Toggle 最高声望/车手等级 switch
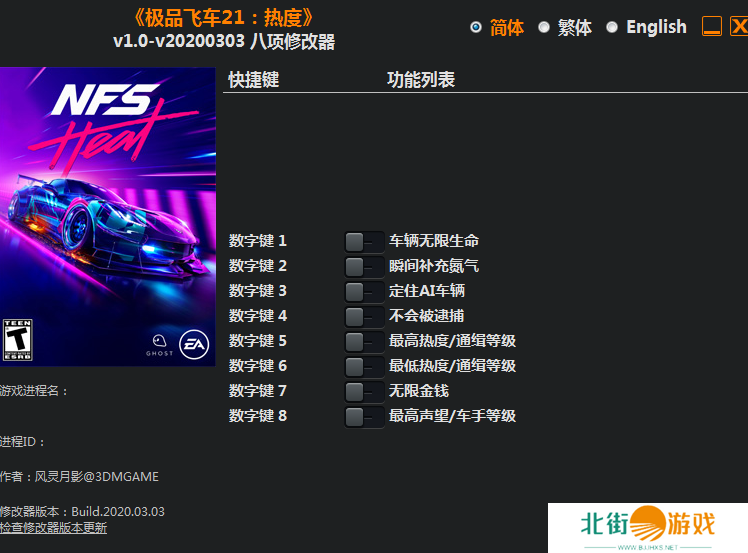 pyautogui.click(x=363, y=416)
